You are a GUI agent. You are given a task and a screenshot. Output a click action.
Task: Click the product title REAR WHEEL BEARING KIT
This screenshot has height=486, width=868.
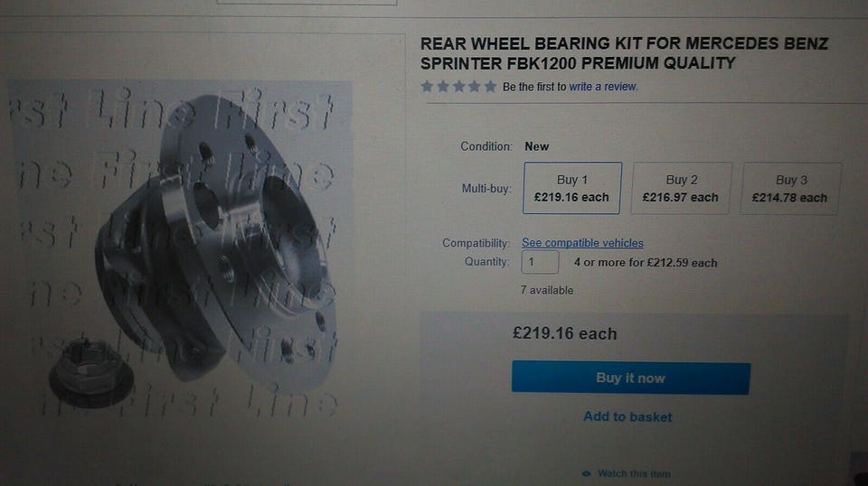pos(624,53)
